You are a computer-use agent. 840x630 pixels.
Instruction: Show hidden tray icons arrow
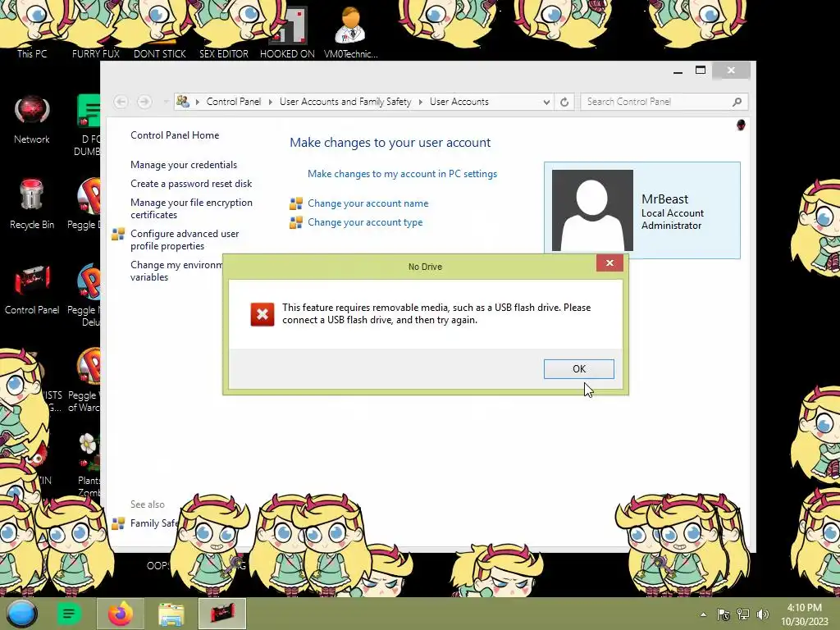pyautogui.click(x=703, y=614)
